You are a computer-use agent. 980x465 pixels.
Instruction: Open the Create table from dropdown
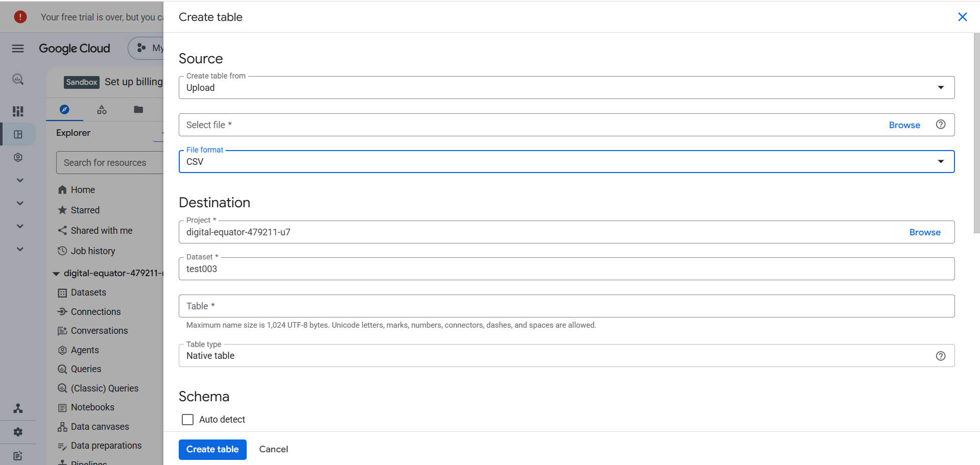click(566, 88)
